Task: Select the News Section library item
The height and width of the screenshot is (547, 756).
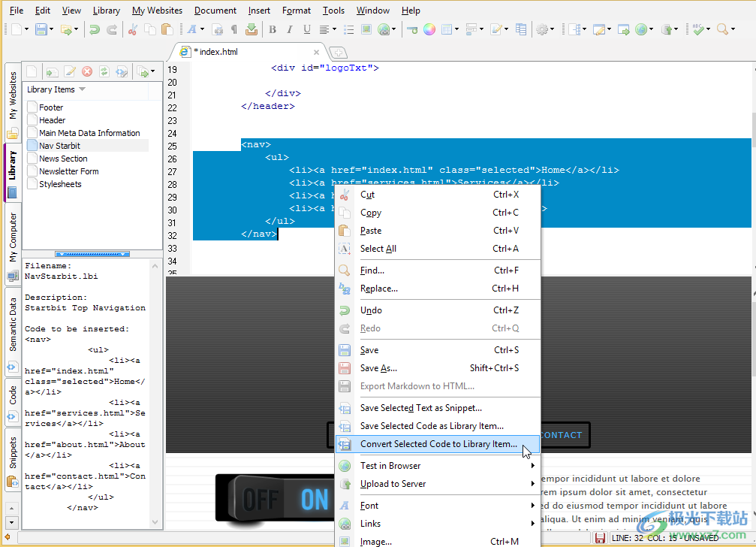Action: (x=63, y=159)
